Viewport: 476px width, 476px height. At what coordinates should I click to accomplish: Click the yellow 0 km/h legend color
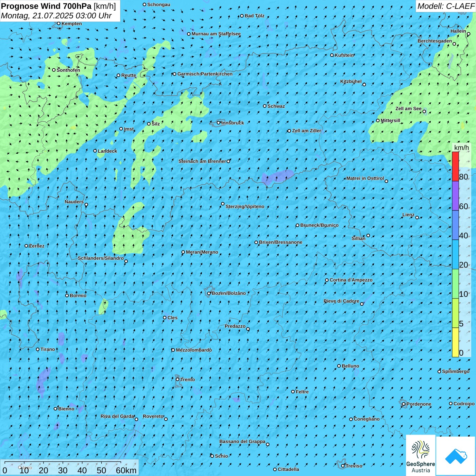point(455,342)
